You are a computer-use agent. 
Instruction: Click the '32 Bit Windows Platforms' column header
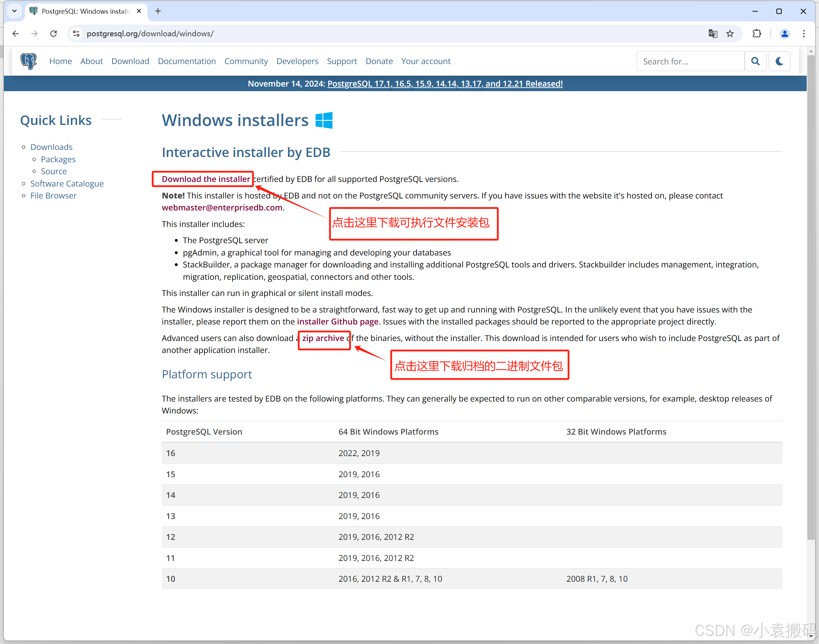(x=616, y=432)
